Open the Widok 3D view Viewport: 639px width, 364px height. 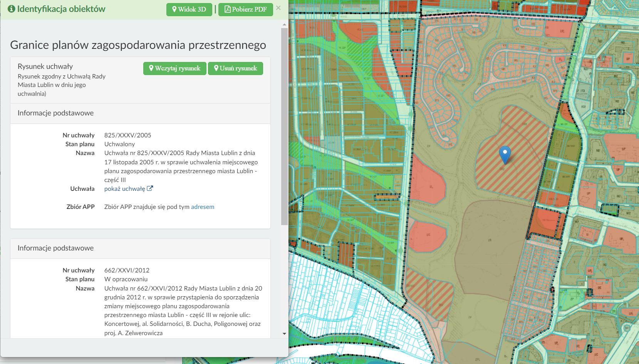pyautogui.click(x=189, y=10)
